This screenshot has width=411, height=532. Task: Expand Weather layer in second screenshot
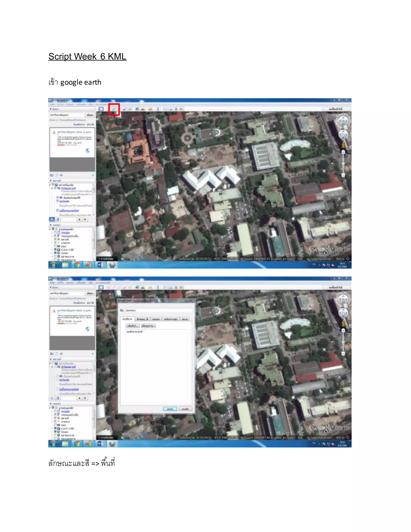(x=52, y=435)
